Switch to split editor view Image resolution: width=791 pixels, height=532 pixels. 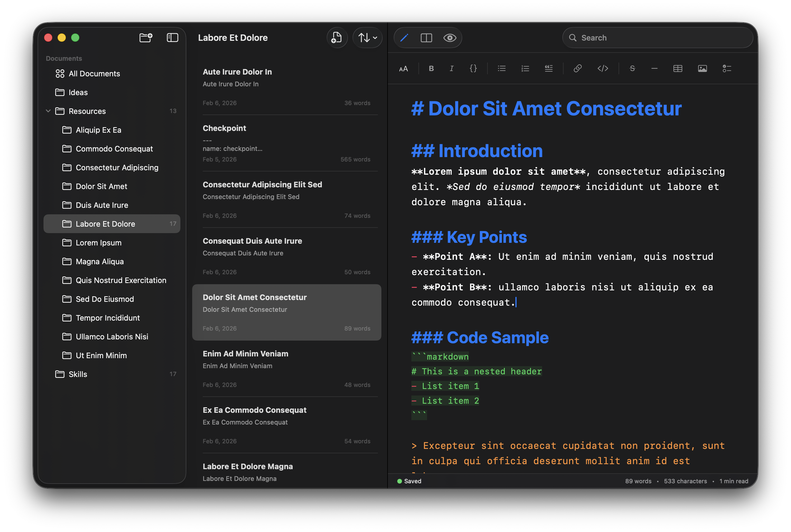(427, 38)
